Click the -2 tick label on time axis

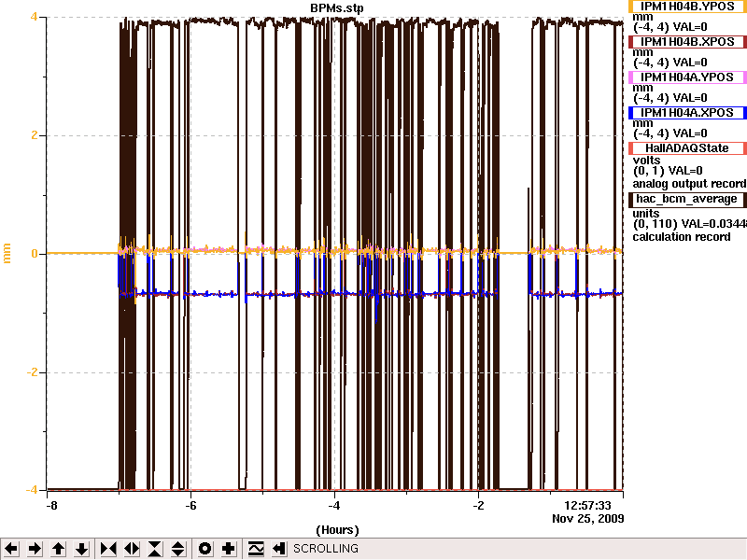click(478, 506)
